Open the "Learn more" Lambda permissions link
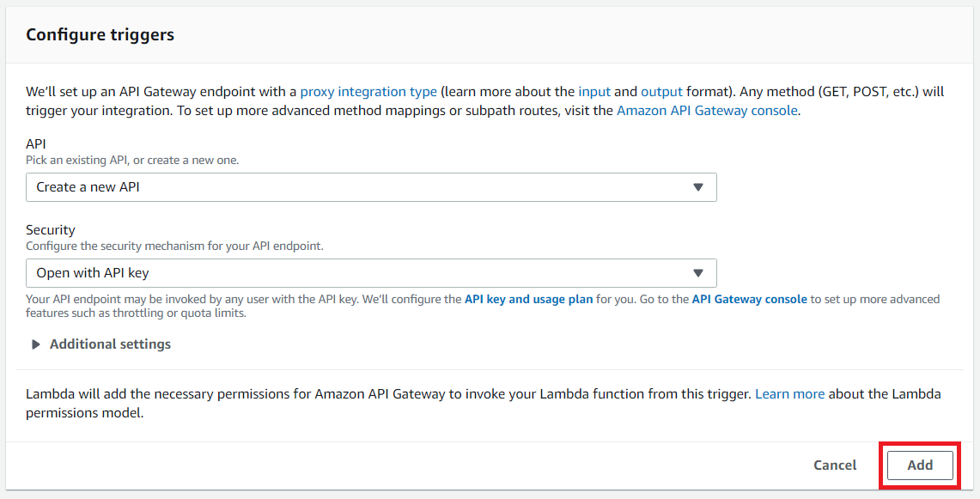This screenshot has height=499, width=980. pos(789,394)
